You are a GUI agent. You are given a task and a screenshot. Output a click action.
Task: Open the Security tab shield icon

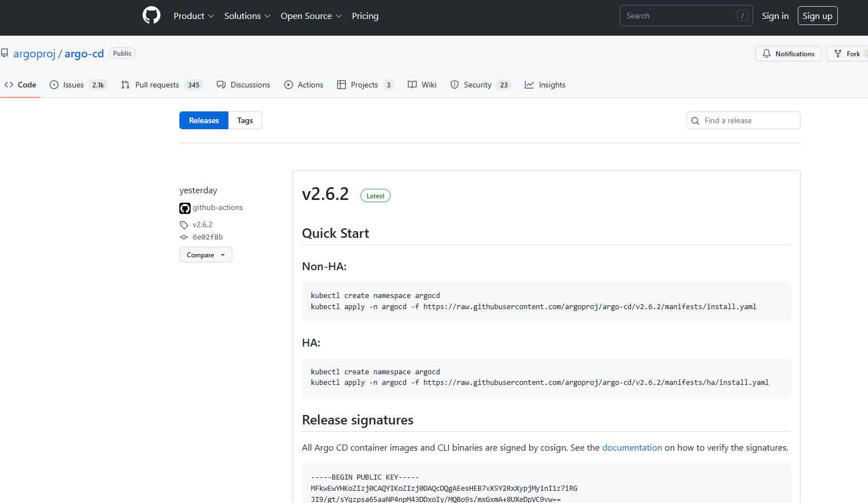[x=455, y=85]
